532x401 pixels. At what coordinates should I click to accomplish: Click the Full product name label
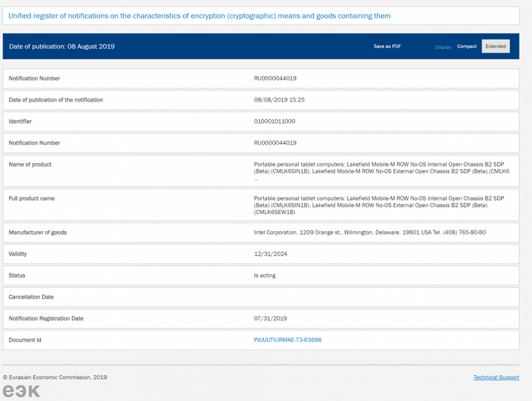tap(31, 198)
